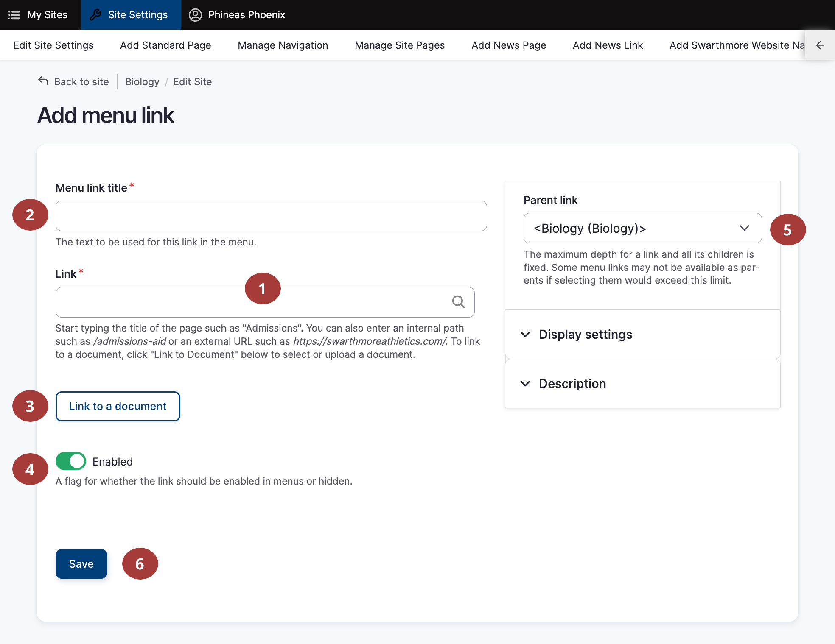835x644 pixels.
Task: Open the My Sites menu
Action: coord(40,15)
